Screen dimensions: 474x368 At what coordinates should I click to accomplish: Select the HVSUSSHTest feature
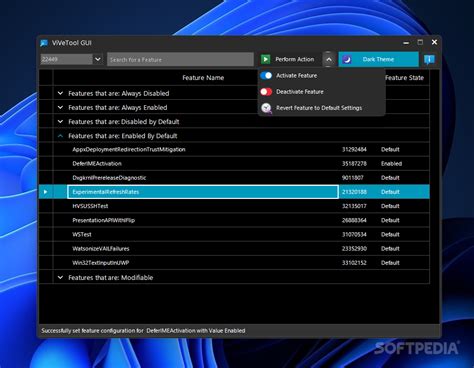tap(90, 206)
